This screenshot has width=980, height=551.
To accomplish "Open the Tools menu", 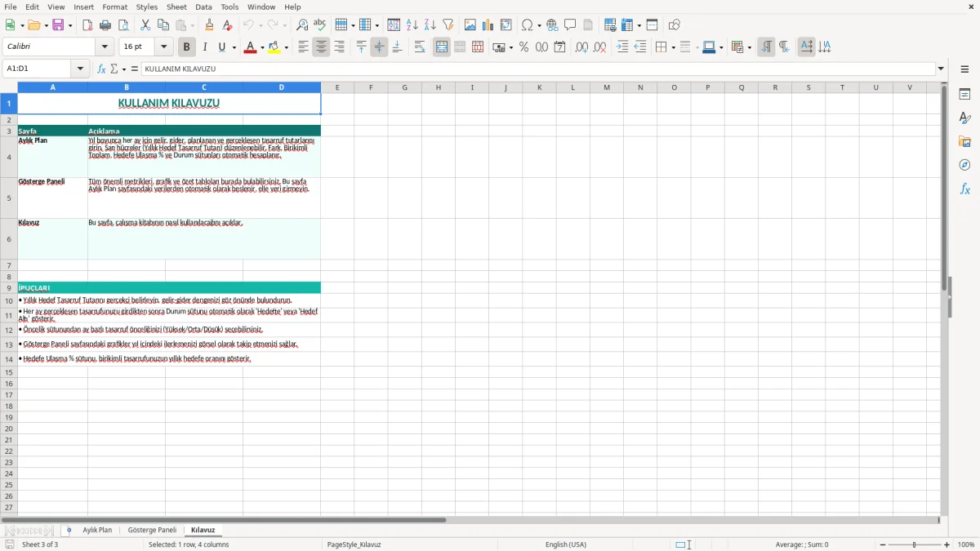I will click(x=229, y=7).
